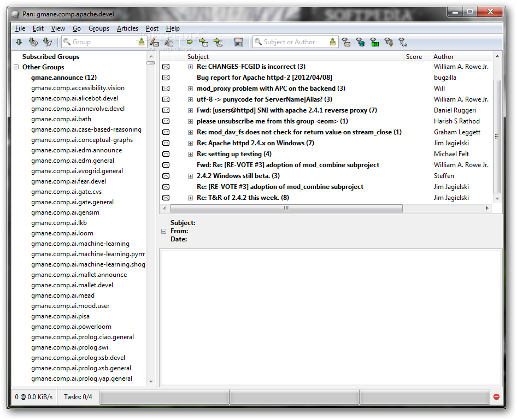Click the Read More down-arrow toolbar icon
Viewport: 517px width, 420px height.
19,42
